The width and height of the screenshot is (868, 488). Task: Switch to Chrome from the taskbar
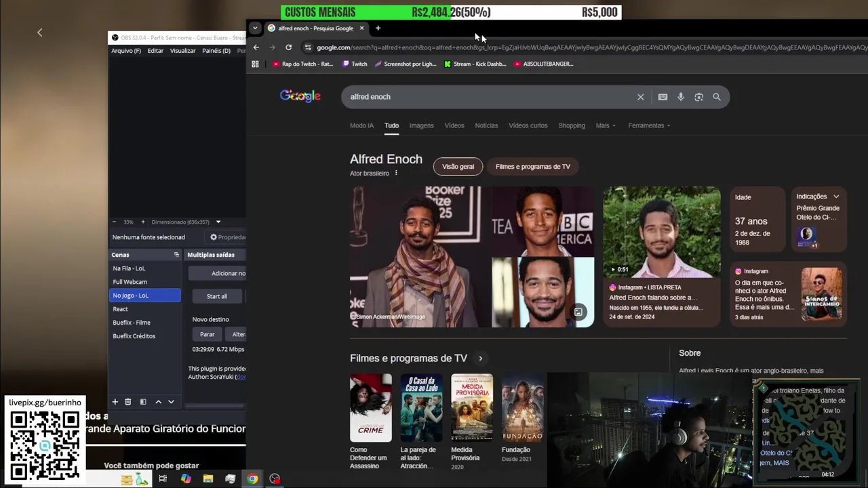(252, 479)
